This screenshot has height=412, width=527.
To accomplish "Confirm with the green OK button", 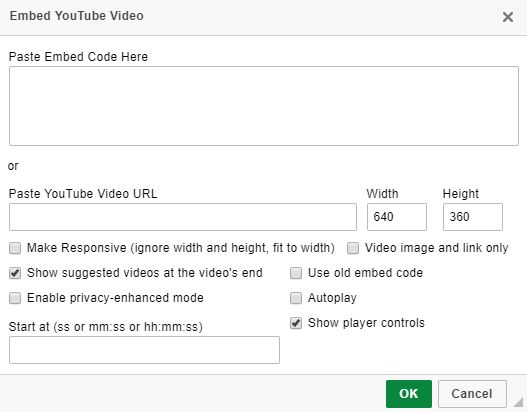I will [409, 394].
